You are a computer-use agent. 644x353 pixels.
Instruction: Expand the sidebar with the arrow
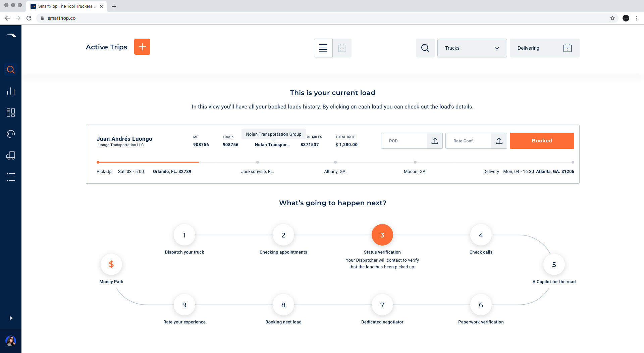pyautogui.click(x=11, y=318)
